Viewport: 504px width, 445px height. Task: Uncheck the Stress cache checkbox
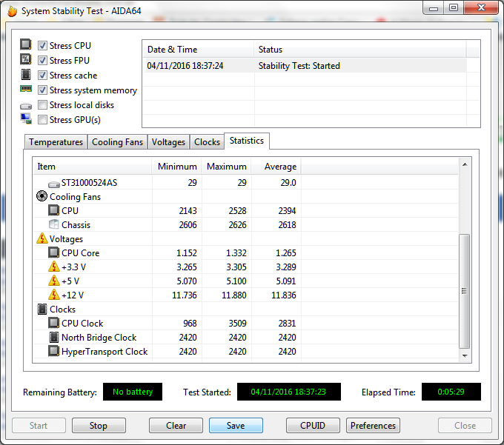(x=42, y=75)
